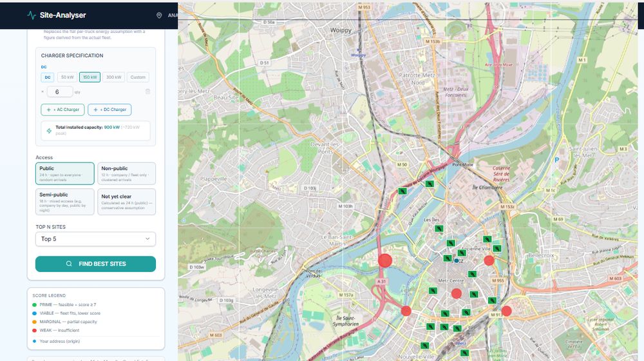Select Not yet clear access option
This screenshot has height=361, width=644.
tap(126, 202)
